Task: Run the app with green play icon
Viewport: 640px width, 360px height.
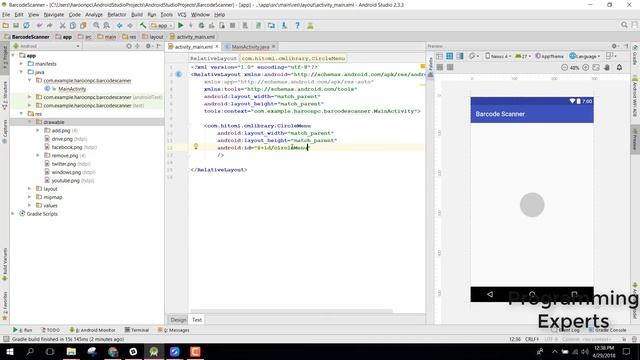Action: coord(180,25)
